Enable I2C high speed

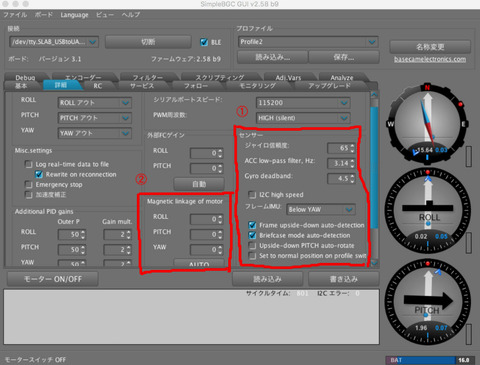(x=252, y=195)
